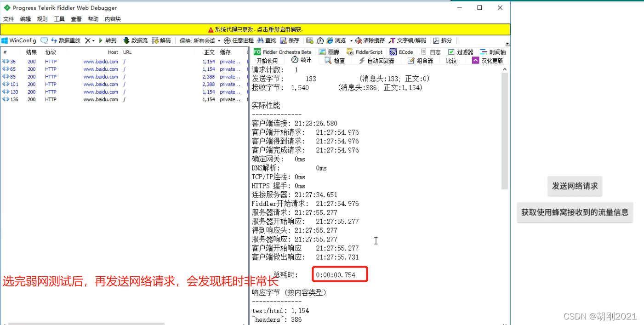Click the comment speech bubble icon

[44, 40]
